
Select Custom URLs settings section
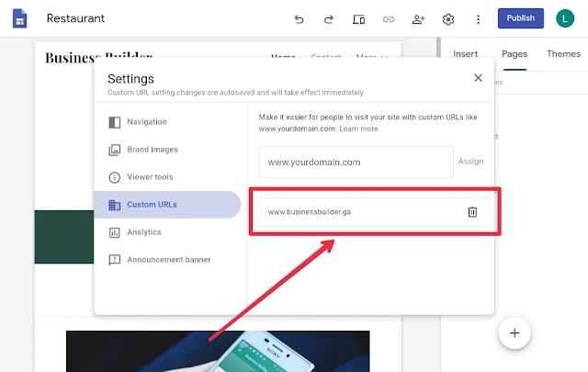click(167, 205)
